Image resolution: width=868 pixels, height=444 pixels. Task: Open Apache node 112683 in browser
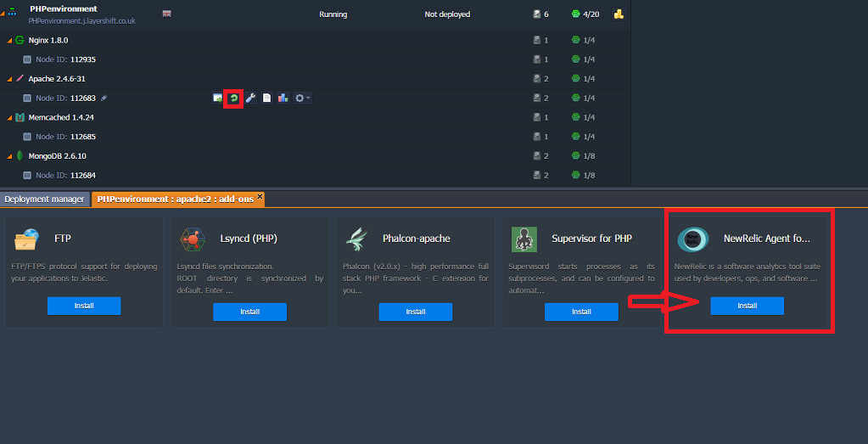coord(217,98)
